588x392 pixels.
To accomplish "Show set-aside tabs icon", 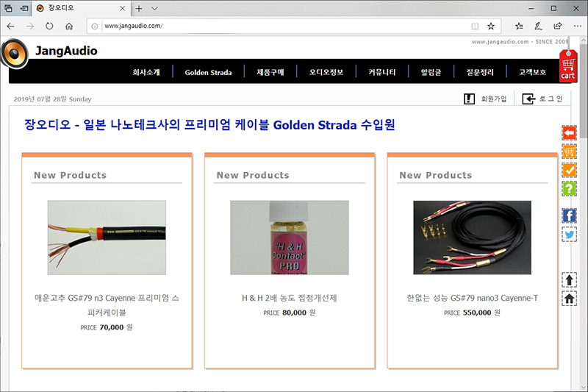I will [8, 8].
